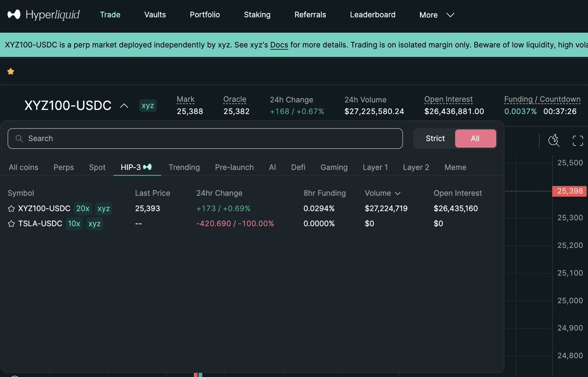Favorite TSLA-USDC with its star icon
Image resolution: width=588 pixels, height=377 pixels.
(11, 224)
